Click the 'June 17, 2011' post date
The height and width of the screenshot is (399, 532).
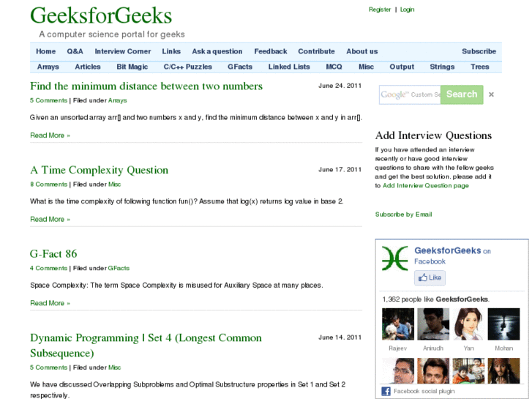[340, 170]
